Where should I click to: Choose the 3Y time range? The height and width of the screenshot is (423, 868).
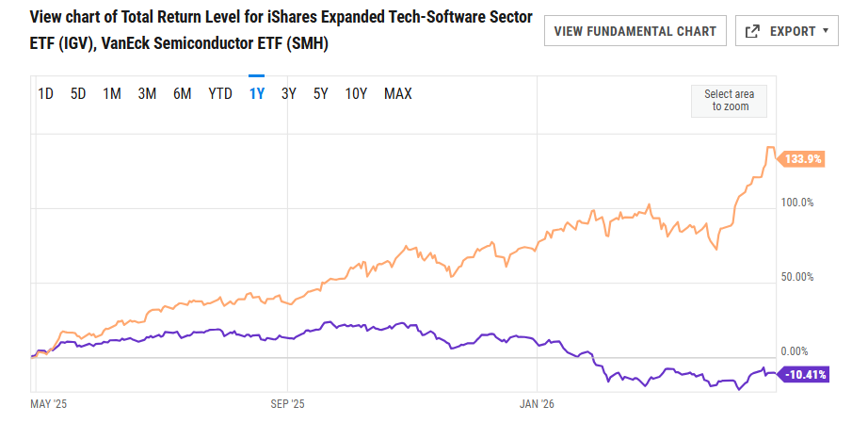(289, 93)
